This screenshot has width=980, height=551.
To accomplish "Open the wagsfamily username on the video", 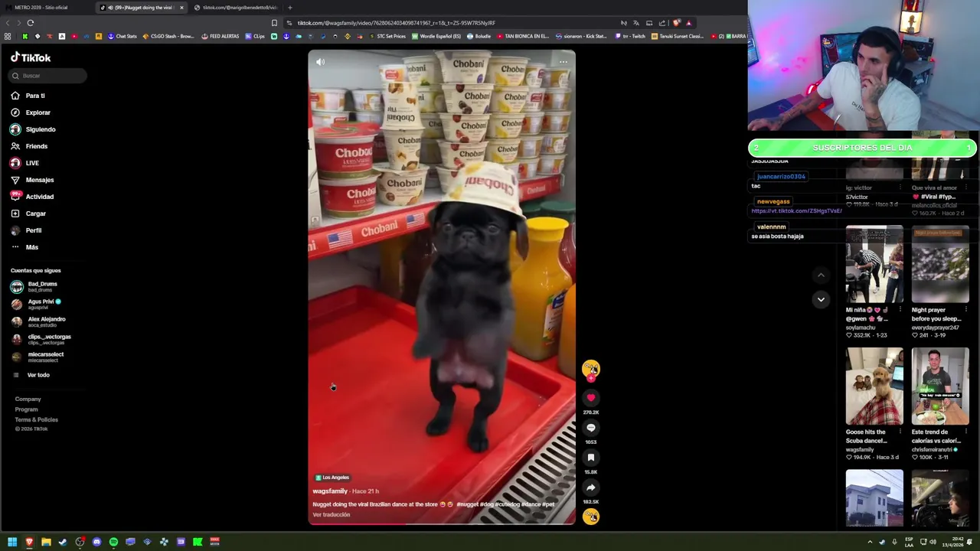I will click(330, 491).
